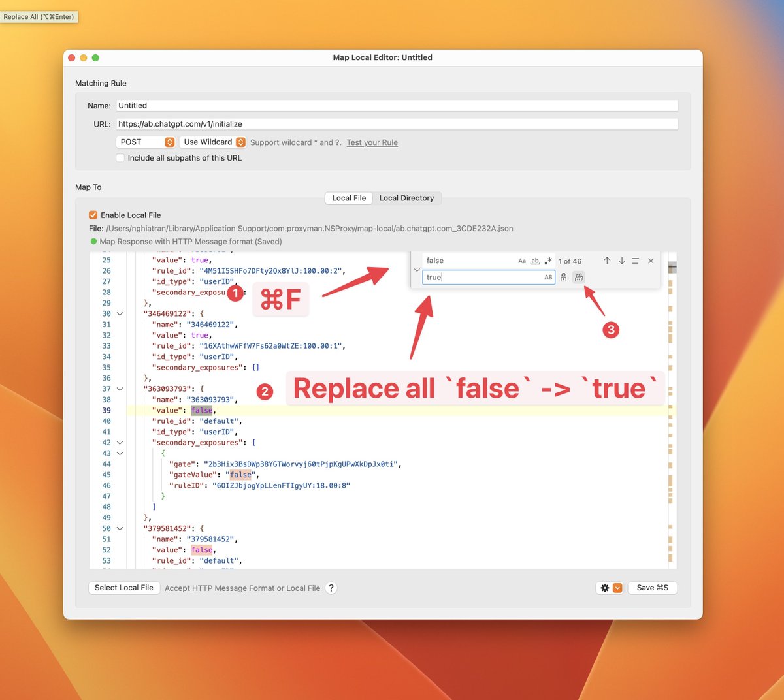Click the single Replace icon
This screenshot has height=700, width=784.
(x=564, y=278)
